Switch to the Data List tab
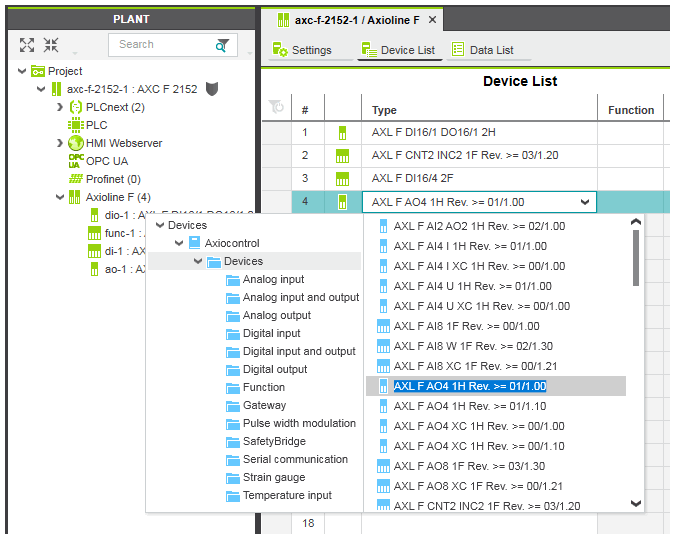 [x=483, y=50]
